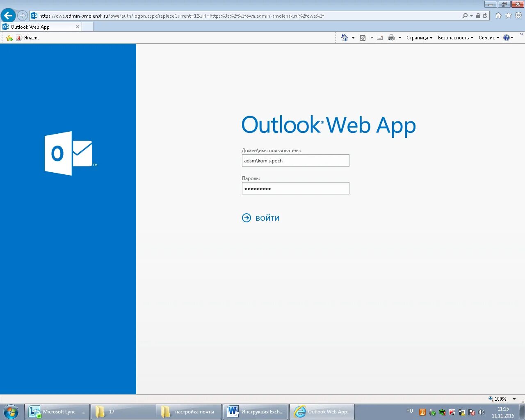This screenshot has height=420, width=525.
Task: Click the green sync arrows tray icon
Action: [x=442, y=412]
